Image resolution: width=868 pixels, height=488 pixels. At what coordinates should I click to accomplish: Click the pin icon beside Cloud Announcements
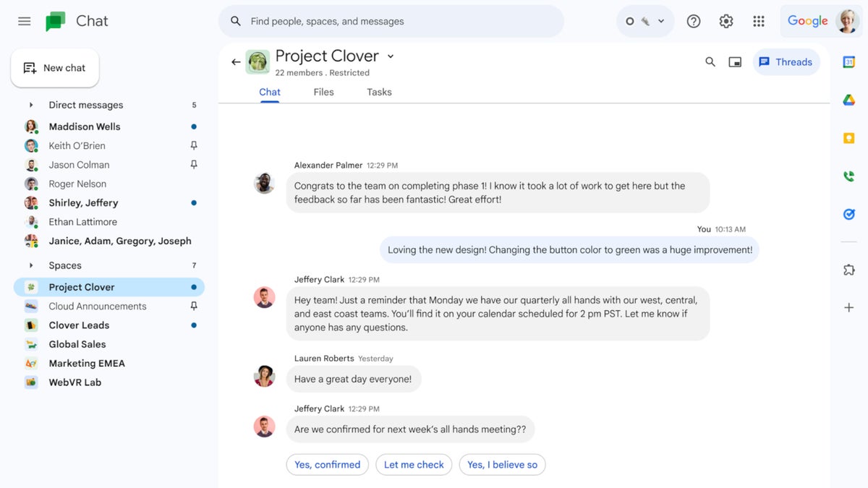pyautogui.click(x=194, y=306)
